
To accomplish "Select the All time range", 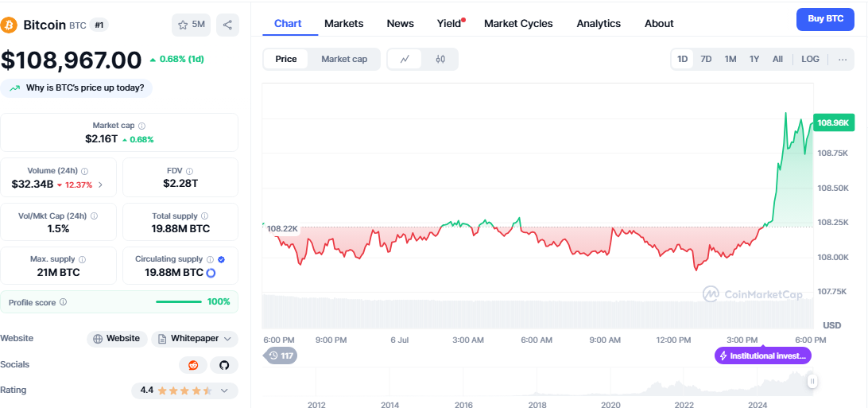I will (x=777, y=59).
